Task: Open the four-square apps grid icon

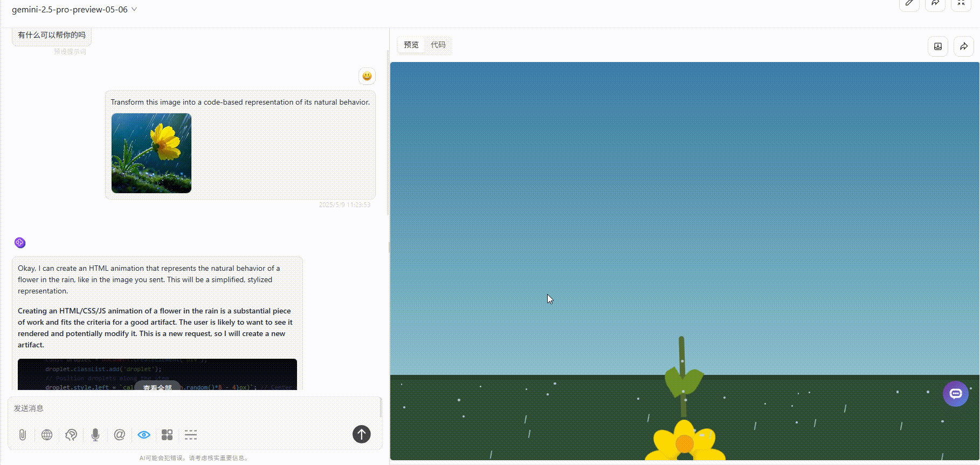Action: [x=167, y=435]
